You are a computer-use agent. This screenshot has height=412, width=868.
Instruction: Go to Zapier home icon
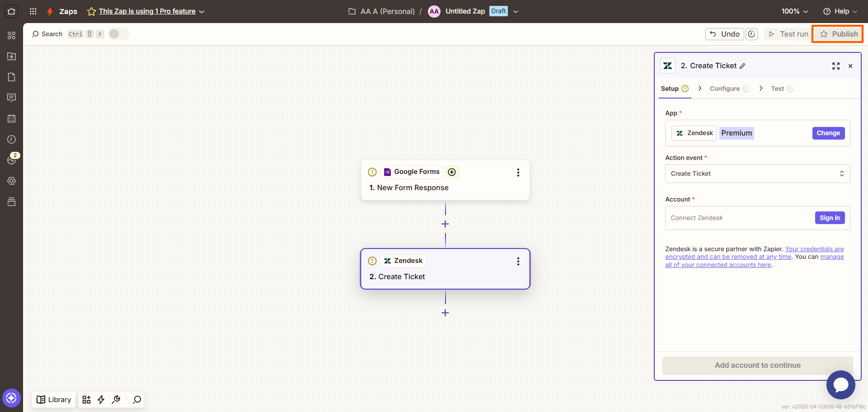[x=11, y=11]
